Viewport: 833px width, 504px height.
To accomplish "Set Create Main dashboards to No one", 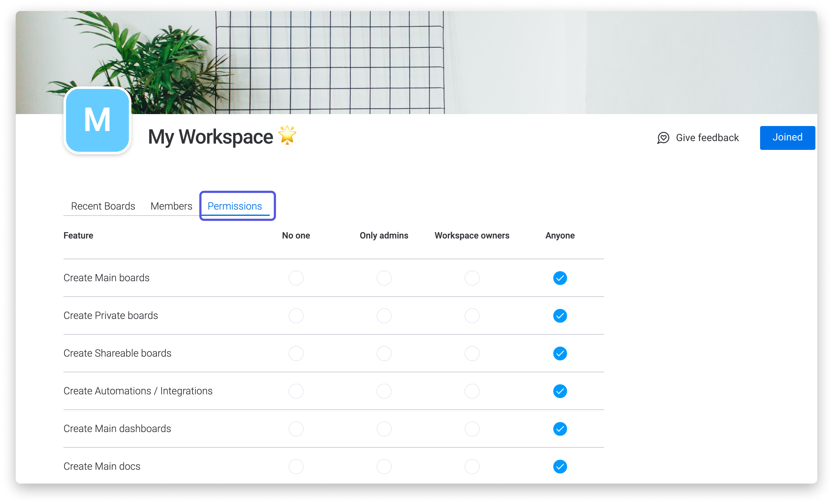I will click(296, 429).
